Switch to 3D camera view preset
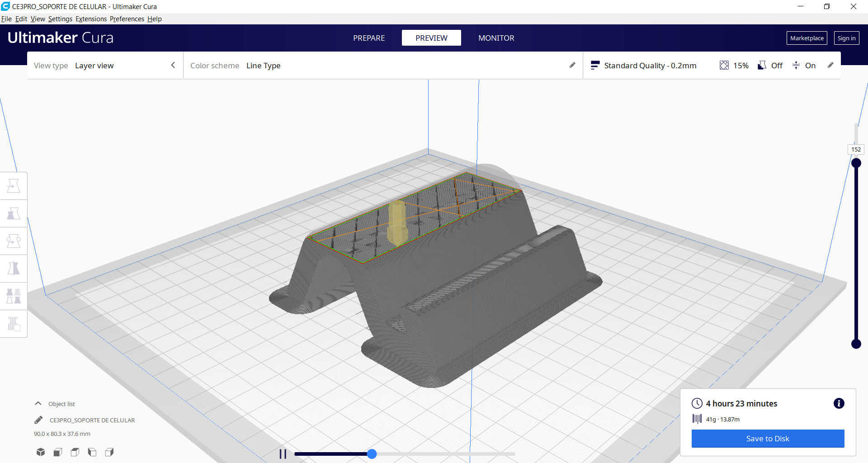Viewport: 868px width, 463px height. [40, 452]
